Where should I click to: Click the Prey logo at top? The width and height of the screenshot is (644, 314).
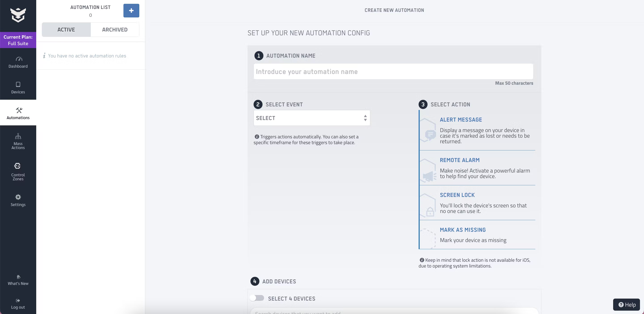(x=18, y=15)
